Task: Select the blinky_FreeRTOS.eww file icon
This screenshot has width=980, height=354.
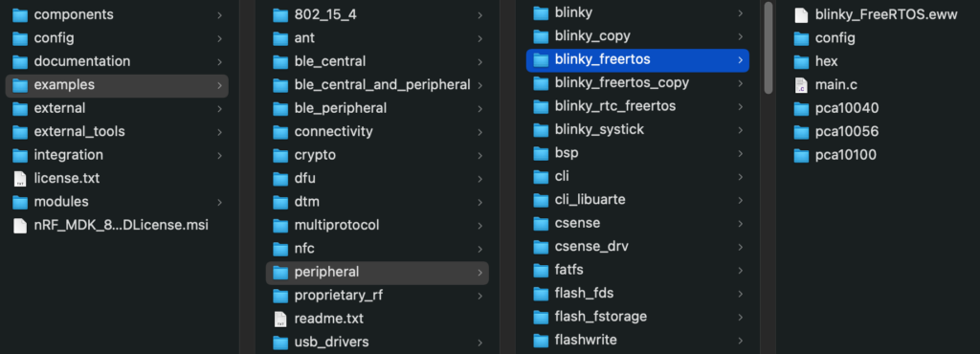Action: point(801,15)
